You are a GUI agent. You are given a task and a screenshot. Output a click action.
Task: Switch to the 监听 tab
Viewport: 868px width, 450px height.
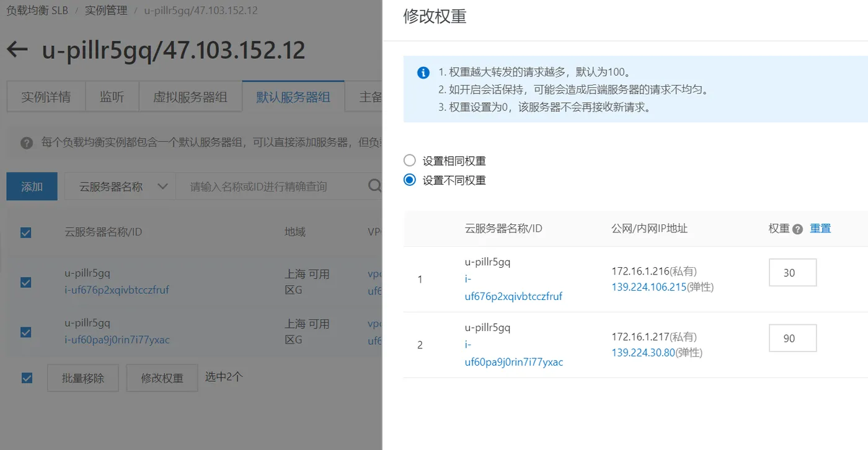pyautogui.click(x=112, y=97)
